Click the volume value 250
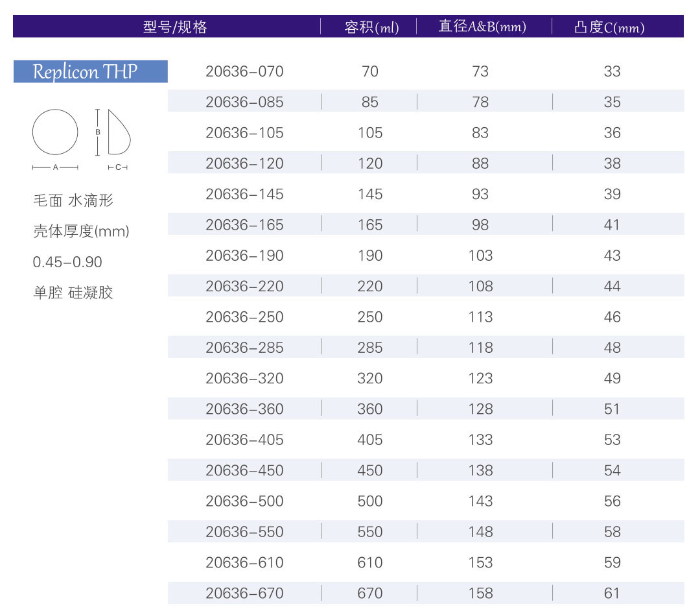The width and height of the screenshot is (700, 611). click(x=370, y=317)
